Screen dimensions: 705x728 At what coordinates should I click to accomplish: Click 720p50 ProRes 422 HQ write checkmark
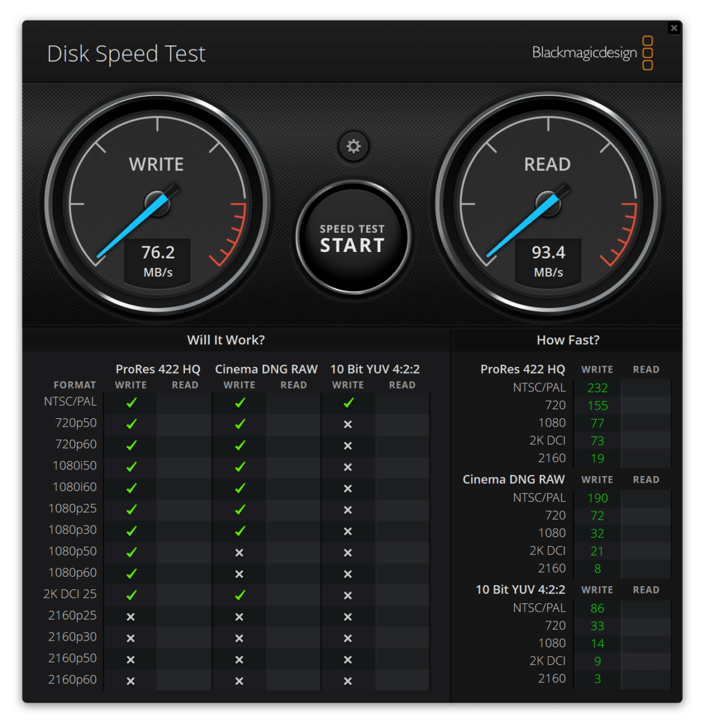click(131, 424)
